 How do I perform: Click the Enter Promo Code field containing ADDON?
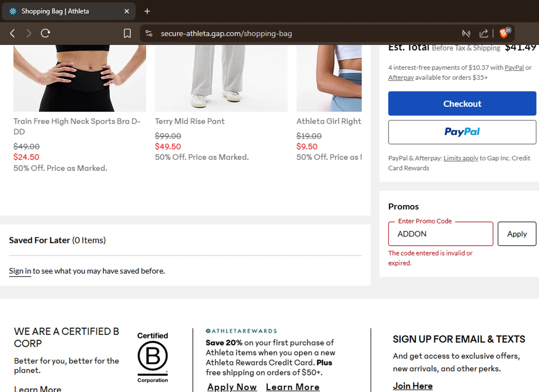(x=441, y=234)
